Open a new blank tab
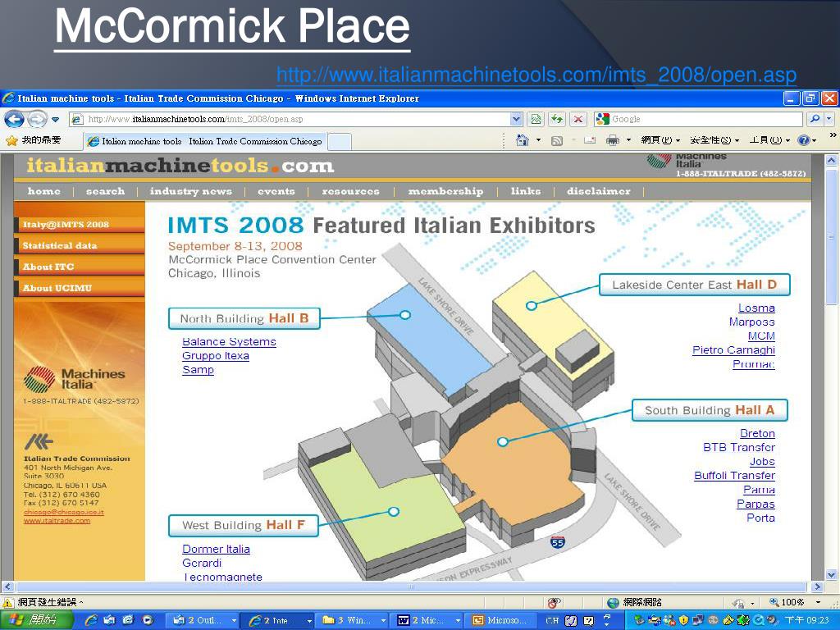 340,142
